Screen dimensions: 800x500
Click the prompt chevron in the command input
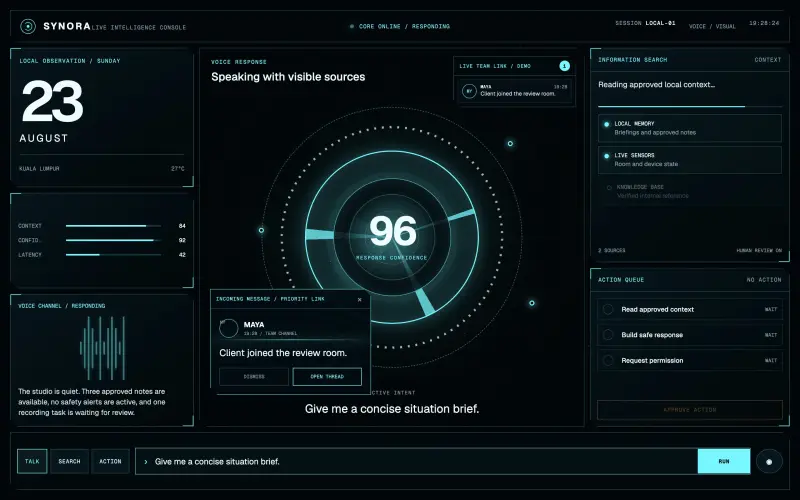tap(146, 462)
